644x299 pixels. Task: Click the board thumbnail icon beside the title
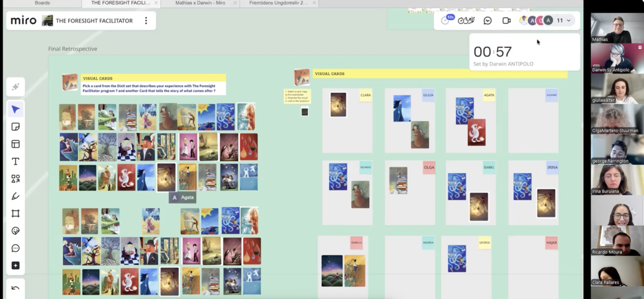click(x=47, y=21)
